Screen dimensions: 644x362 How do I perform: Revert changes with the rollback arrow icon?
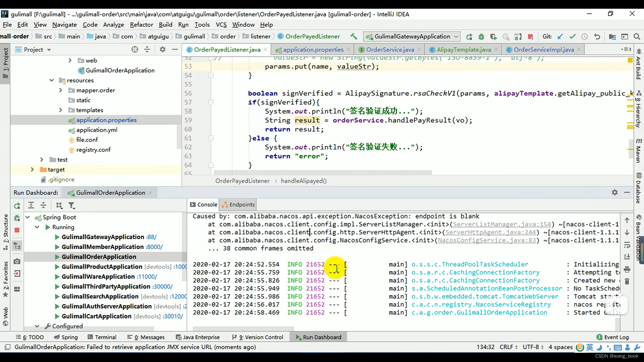point(597,37)
